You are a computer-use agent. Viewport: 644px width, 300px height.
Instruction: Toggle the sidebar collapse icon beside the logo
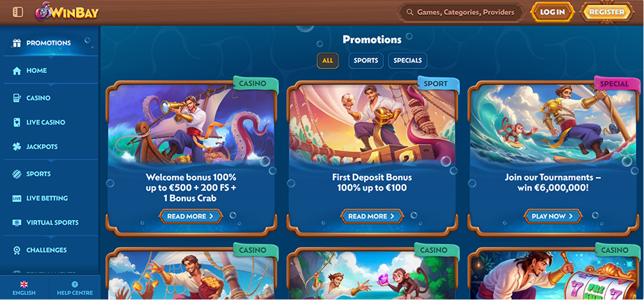pos(17,13)
